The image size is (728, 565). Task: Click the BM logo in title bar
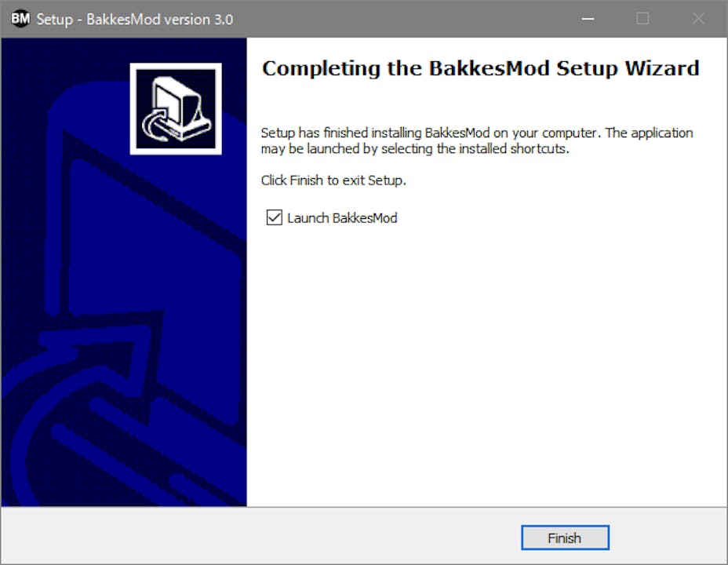pyautogui.click(x=20, y=19)
